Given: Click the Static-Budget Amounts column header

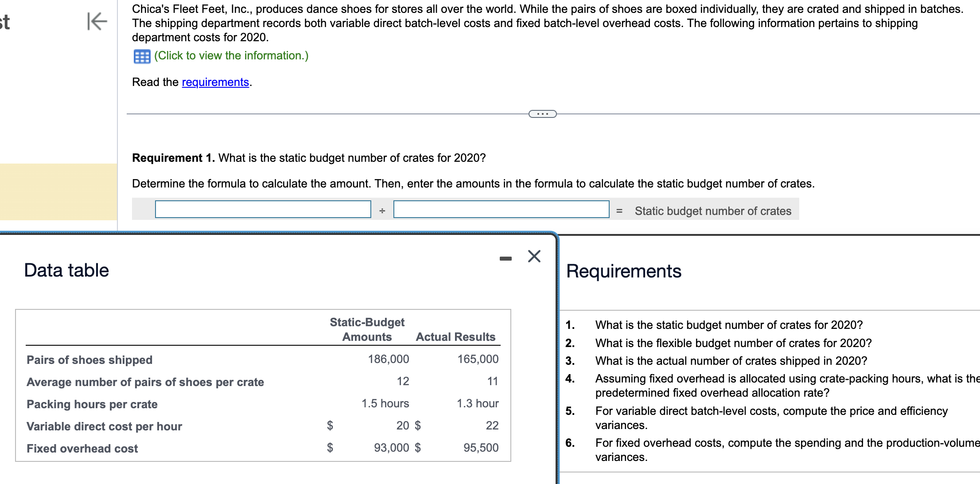Looking at the screenshot, I should coord(367,329).
